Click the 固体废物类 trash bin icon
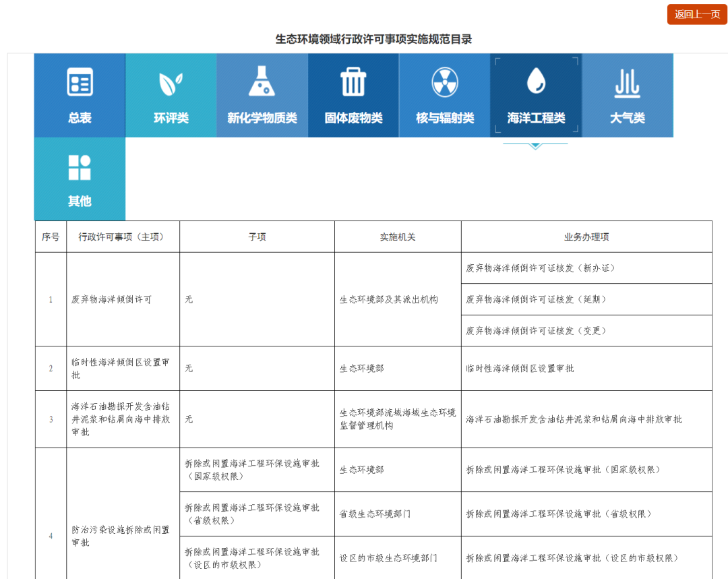The height and width of the screenshot is (579, 728). [353, 82]
